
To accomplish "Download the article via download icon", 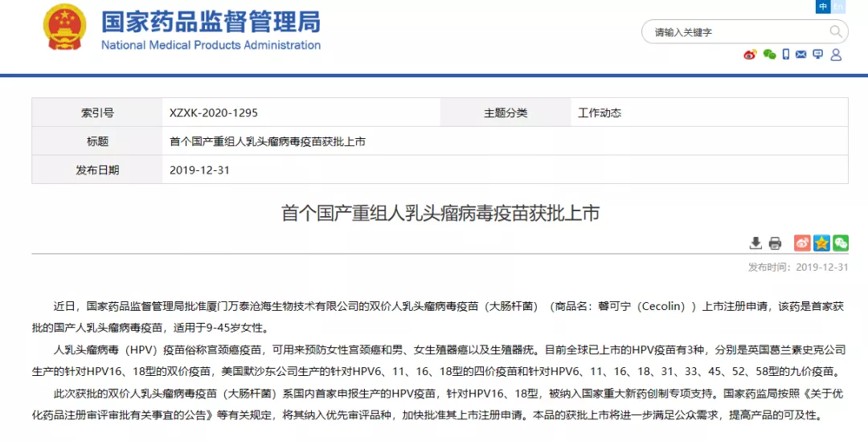I will pyautogui.click(x=755, y=243).
